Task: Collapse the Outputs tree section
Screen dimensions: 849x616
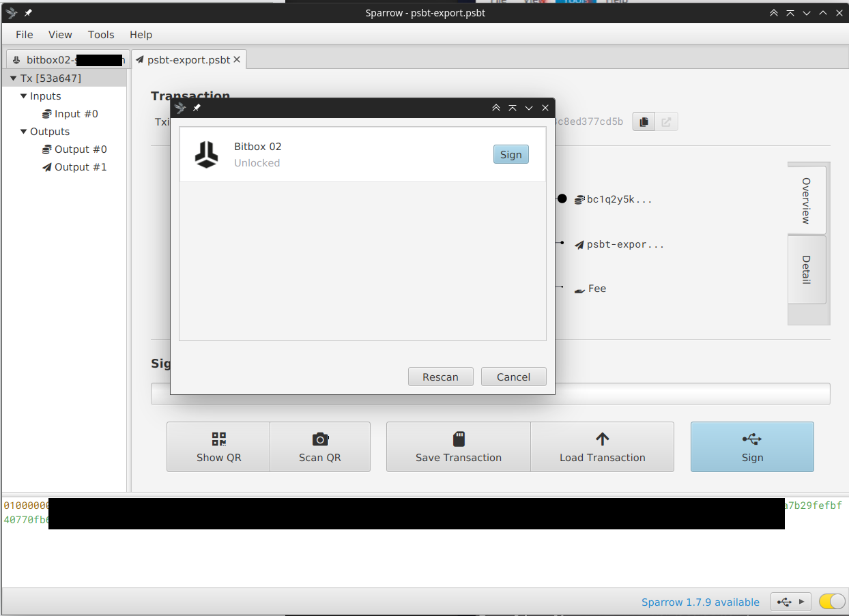Action: 24,132
